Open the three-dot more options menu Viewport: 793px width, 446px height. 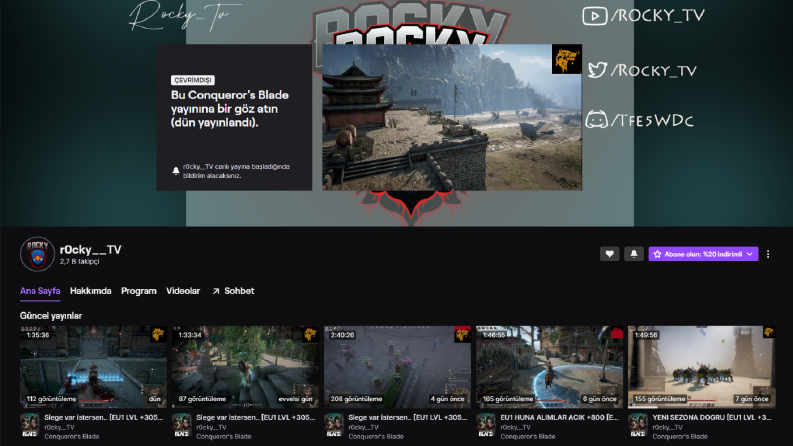click(x=768, y=254)
